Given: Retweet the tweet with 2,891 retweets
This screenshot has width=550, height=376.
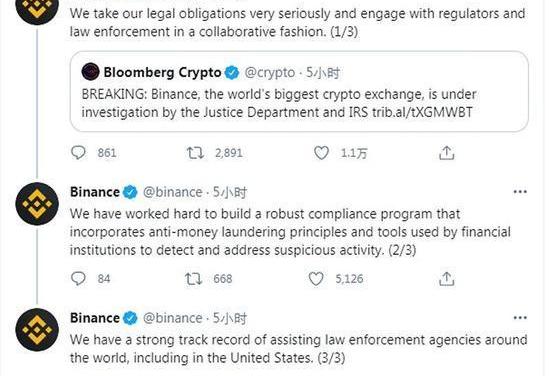Looking at the screenshot, I should click(195, 153).
